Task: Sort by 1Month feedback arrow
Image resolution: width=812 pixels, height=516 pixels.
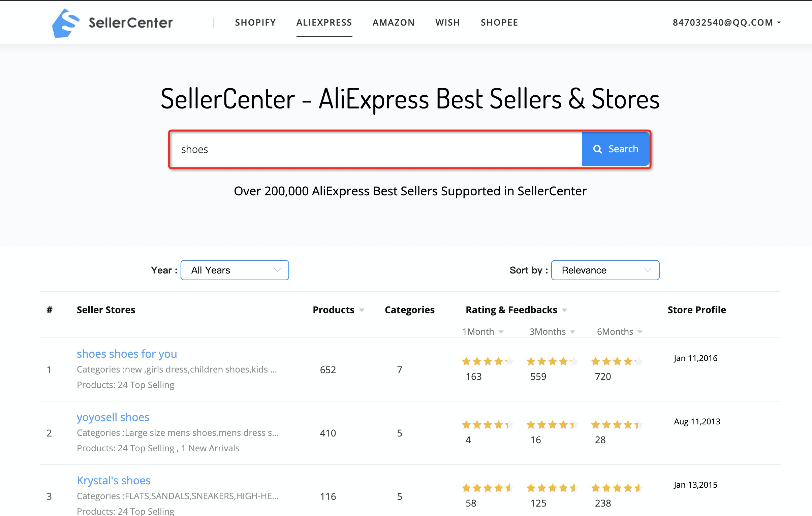Action: (x=501, y=332)
